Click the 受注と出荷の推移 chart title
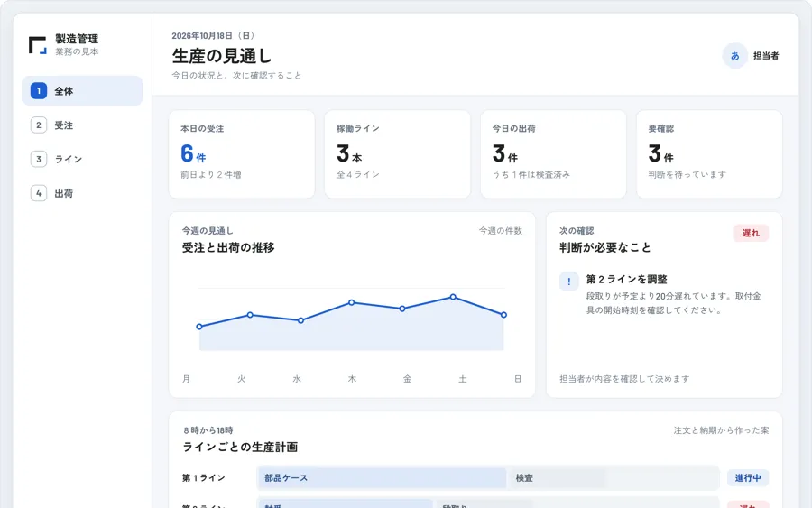This screenshot has width=812, height=508. 228,247
